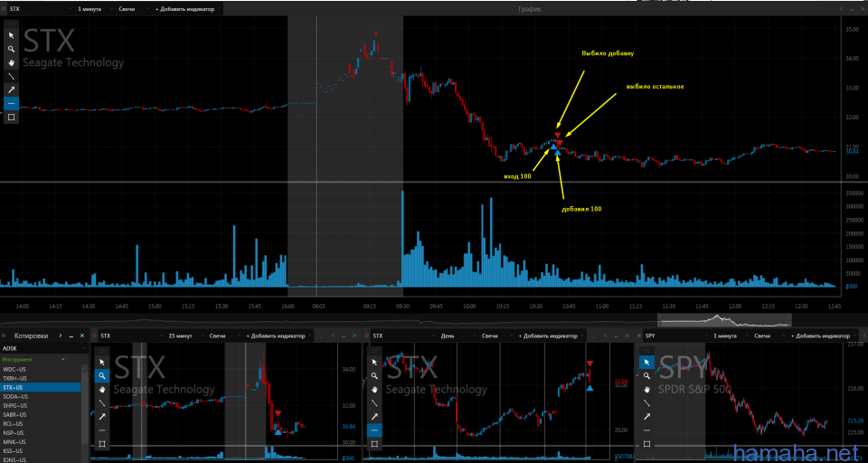The image size is (868, 463).
Task: Select horizontal line tool in 15-minute STX chart
Action: [x=102, y=430]
